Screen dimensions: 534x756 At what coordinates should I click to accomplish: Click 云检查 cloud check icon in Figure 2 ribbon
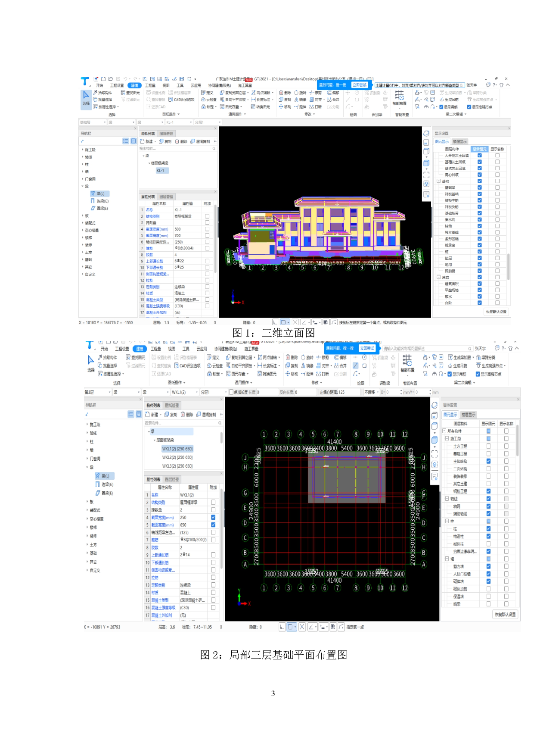tap(210, 366)
